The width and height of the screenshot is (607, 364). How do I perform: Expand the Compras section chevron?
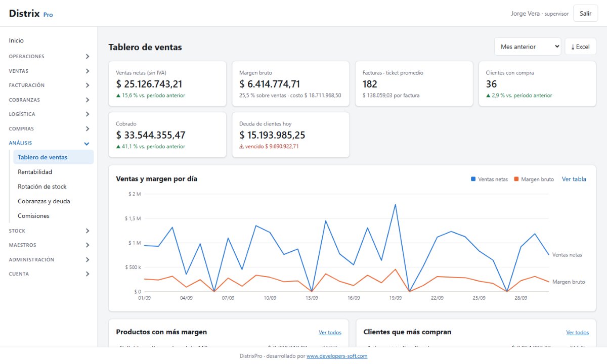click(x=87, y=129)
